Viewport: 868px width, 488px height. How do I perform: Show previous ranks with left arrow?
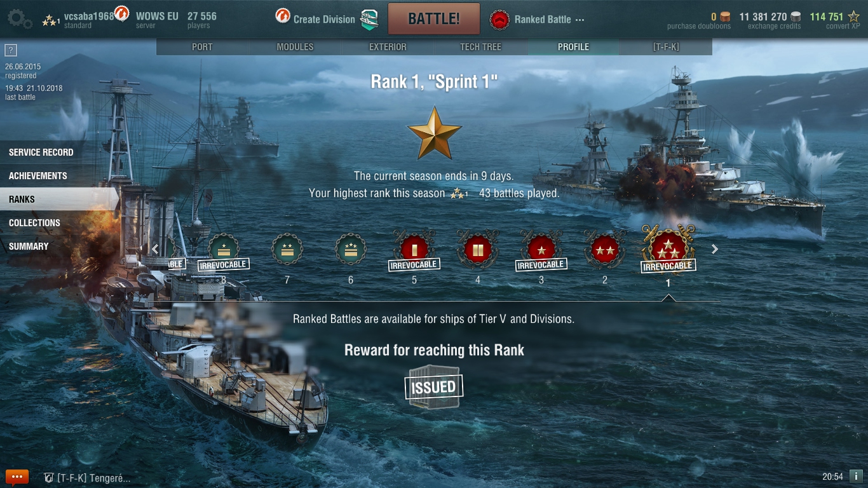(155, 249)
